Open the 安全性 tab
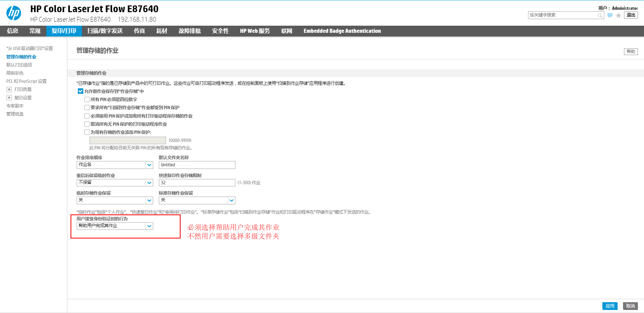 (220, 31)
